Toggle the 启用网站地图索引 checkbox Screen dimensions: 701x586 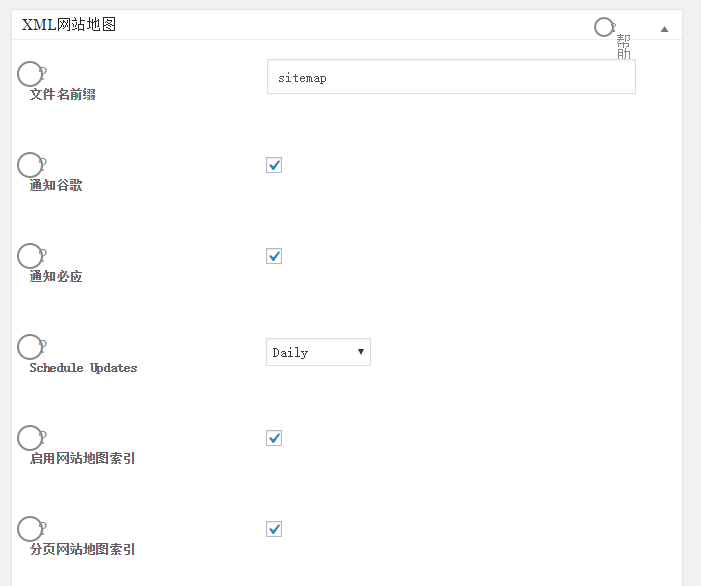[x=274, y=438]
